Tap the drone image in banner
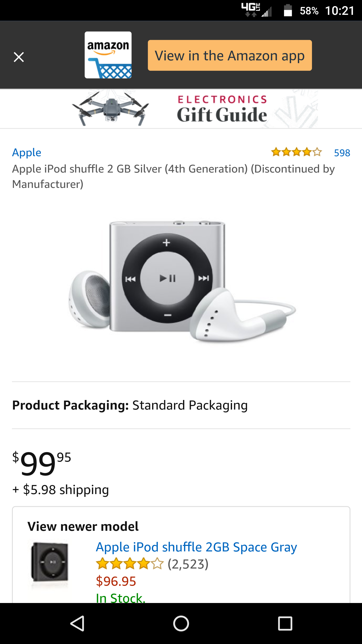362x644 pixels. 111,109
